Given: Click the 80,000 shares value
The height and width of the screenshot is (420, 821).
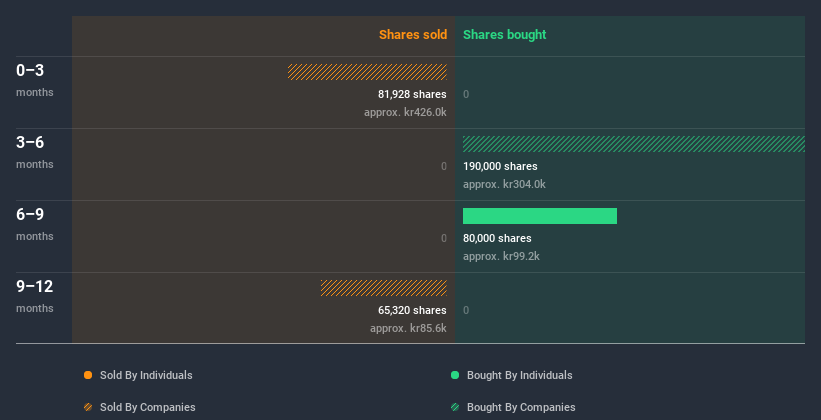Looking at the screenshot, I should point(497,238).
